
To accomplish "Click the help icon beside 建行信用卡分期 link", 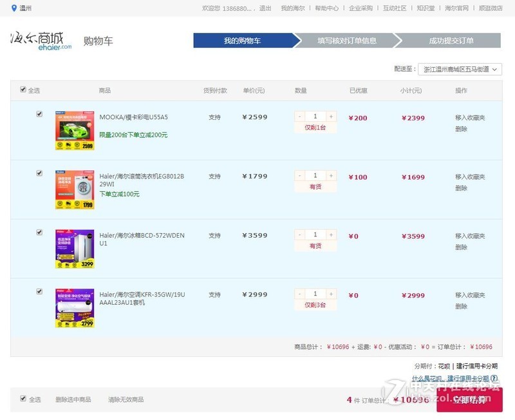I will pyautogui.click(x=494, y=378).
